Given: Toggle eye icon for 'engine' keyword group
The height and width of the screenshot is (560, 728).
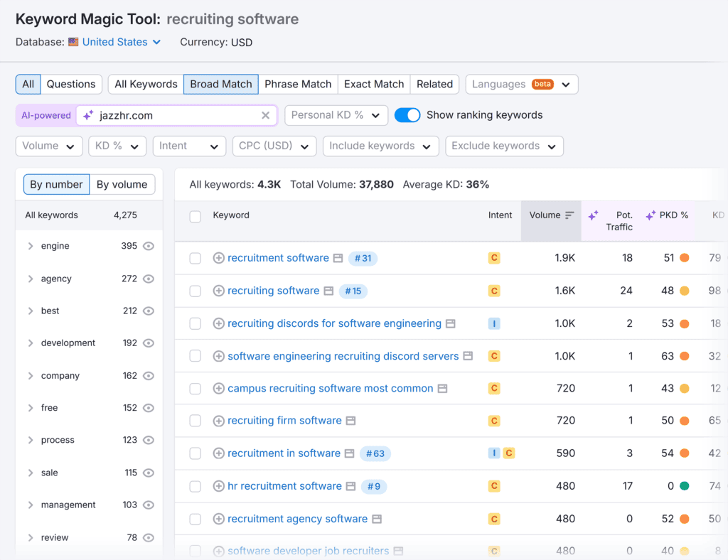Looking at the screenshot, I should point(149,246).
